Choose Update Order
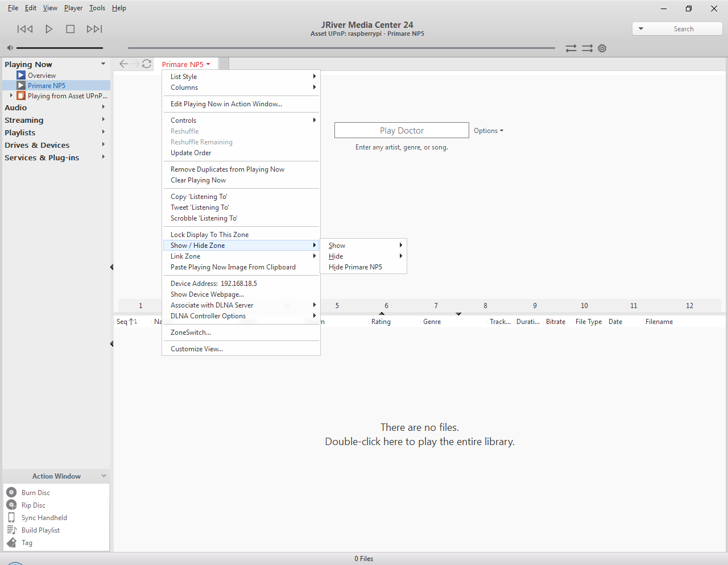This screenshot has width=728, height=565. (241, 152)
